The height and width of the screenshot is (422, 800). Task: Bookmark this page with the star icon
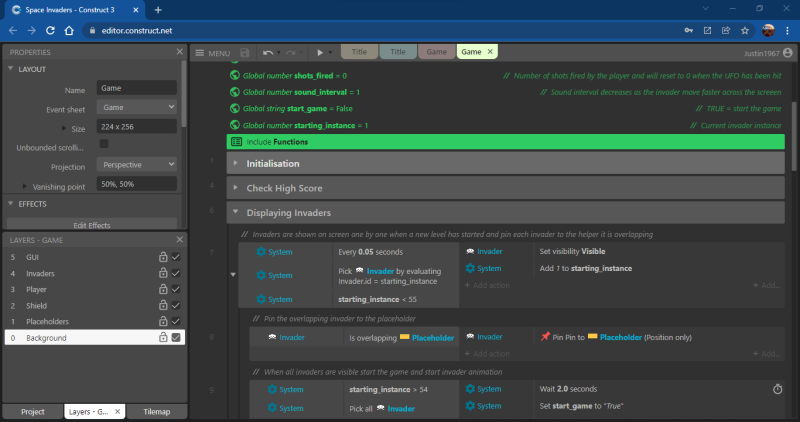(x=745, y=31)
